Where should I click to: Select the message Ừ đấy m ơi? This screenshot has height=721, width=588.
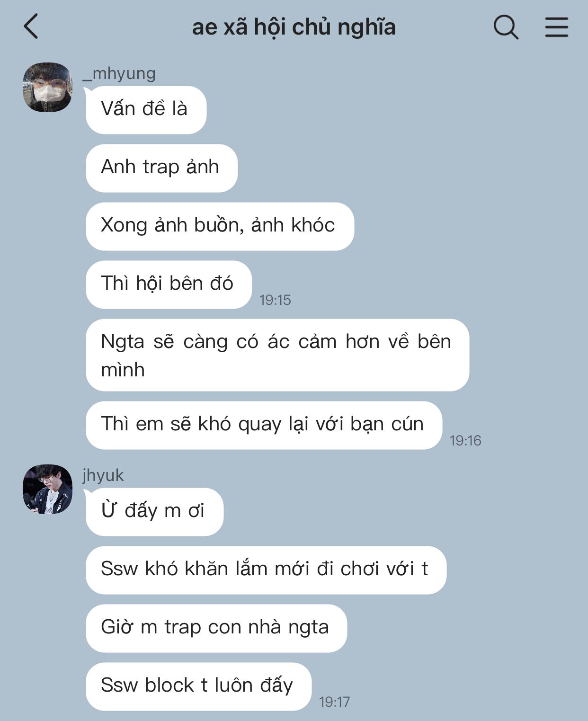(x=154, y=512)
